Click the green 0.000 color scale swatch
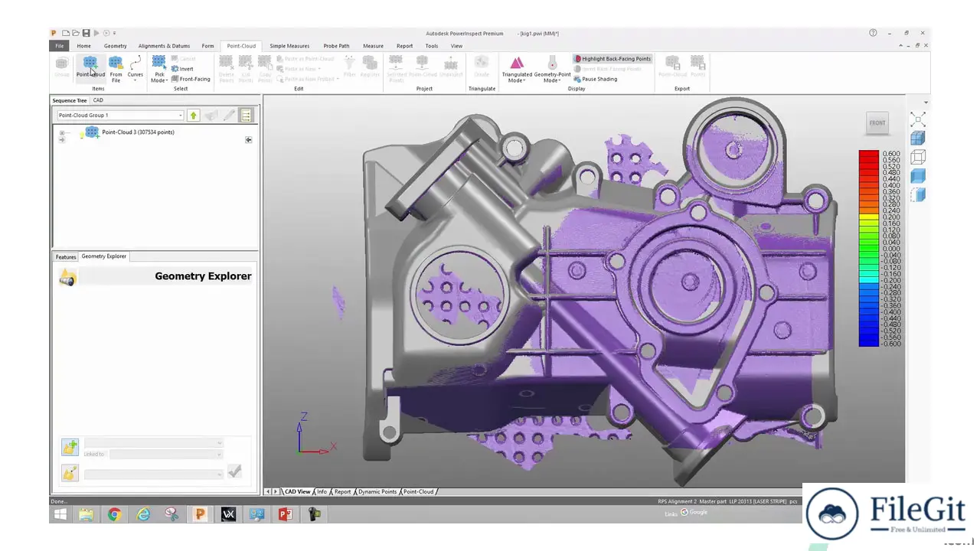 (868, 249)
